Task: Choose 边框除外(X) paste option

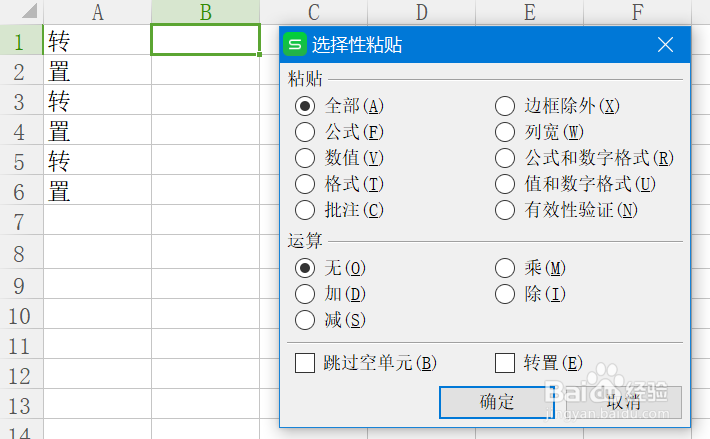Action: (505, 106)
